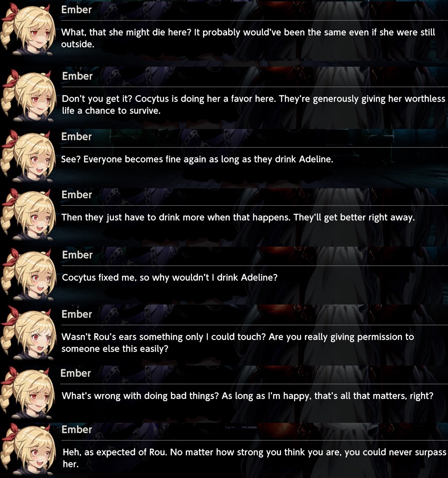
Task: Click Ember's portrait beside 'Cocytus fixed me' line
Action: coord(29,274)
